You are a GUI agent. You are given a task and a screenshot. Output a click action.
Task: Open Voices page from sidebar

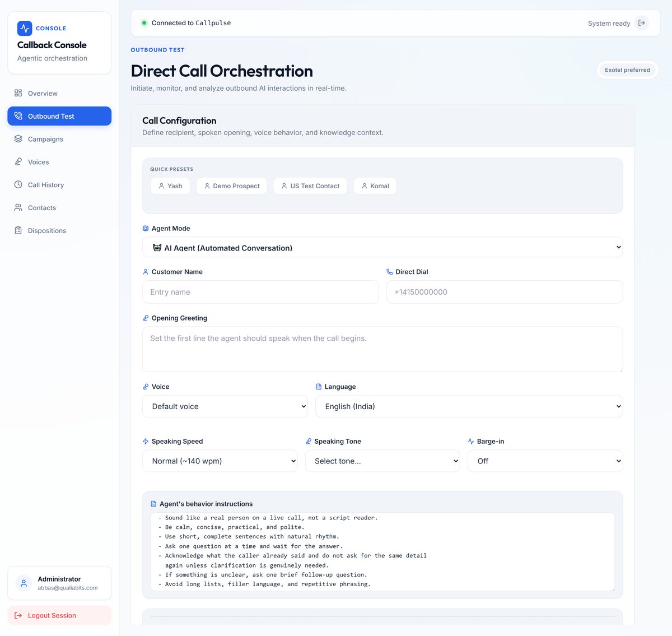59,162
